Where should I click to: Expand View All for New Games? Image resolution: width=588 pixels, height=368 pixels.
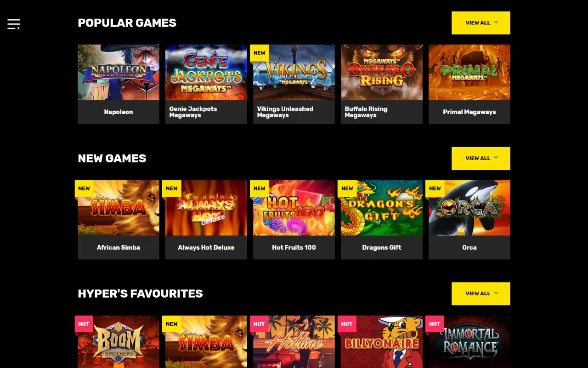click(481, 158)
